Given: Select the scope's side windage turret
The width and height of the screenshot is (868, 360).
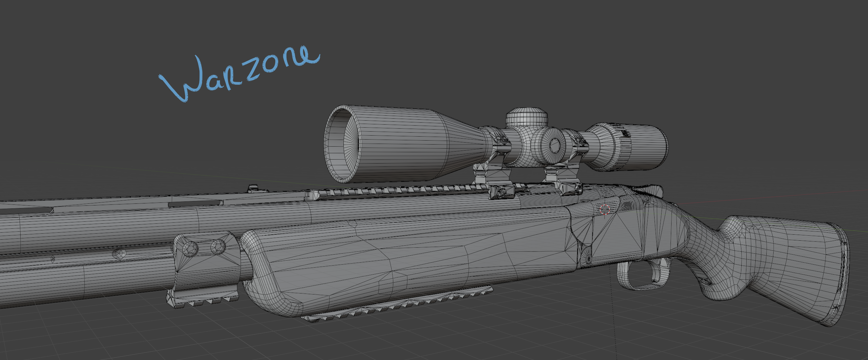Looking at the screenshot, I should [553, 146].
